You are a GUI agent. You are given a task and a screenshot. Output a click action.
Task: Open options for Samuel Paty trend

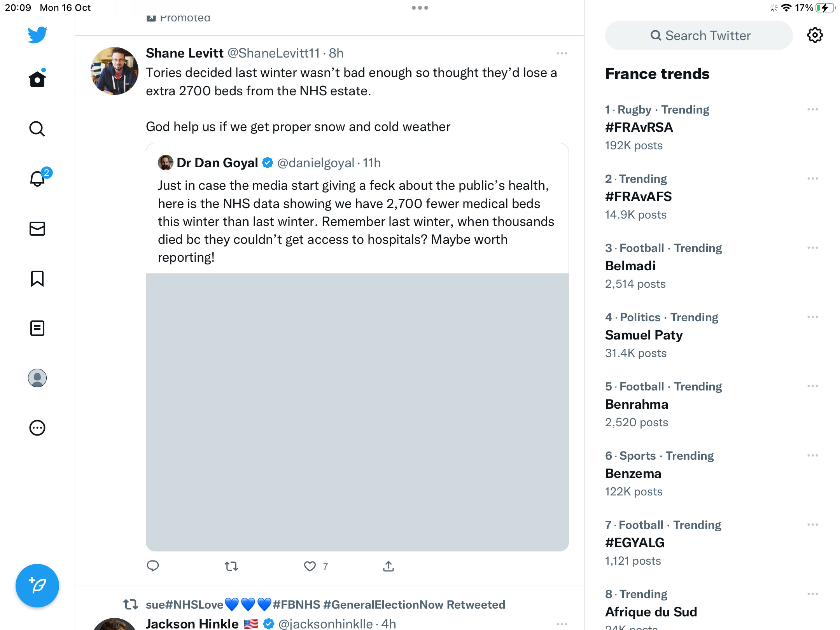click(813, 317)
